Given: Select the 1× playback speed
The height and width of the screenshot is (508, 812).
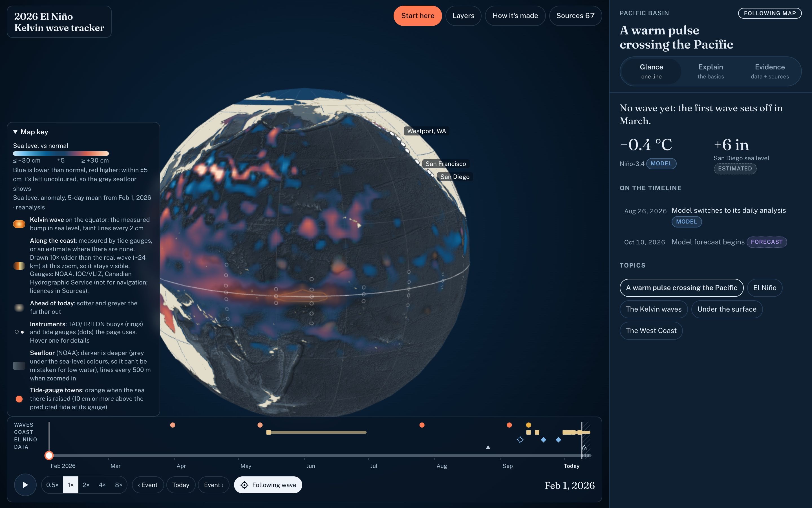Looking at the screenshot, I should [70, 485].
